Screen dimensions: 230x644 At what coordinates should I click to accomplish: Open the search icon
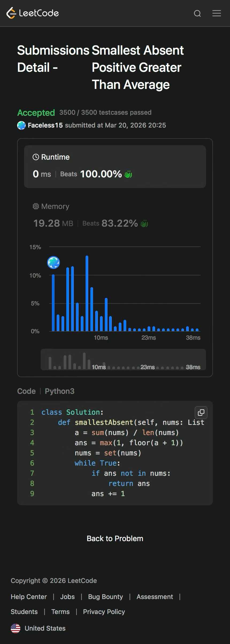point(197,13)
